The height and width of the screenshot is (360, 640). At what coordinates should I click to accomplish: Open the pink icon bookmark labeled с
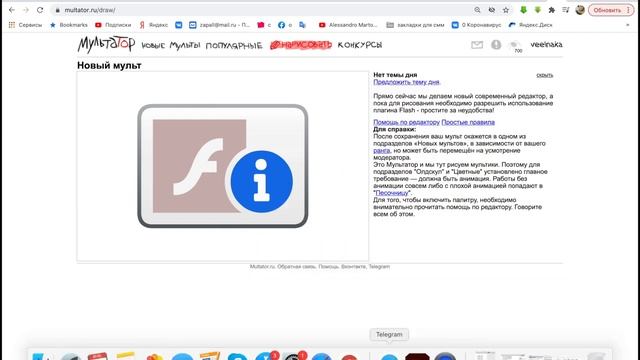[264, 25]
